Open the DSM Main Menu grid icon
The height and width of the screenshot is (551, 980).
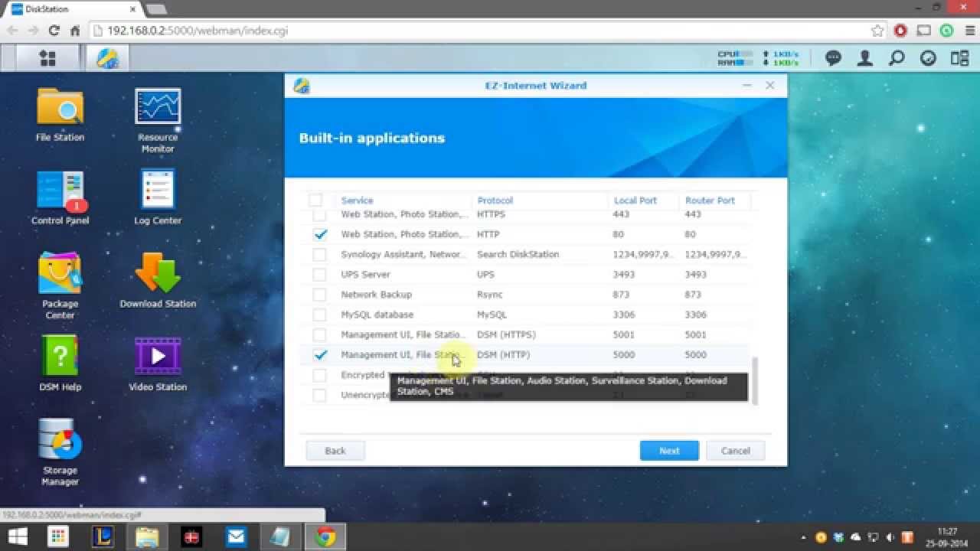click(47, 58)
